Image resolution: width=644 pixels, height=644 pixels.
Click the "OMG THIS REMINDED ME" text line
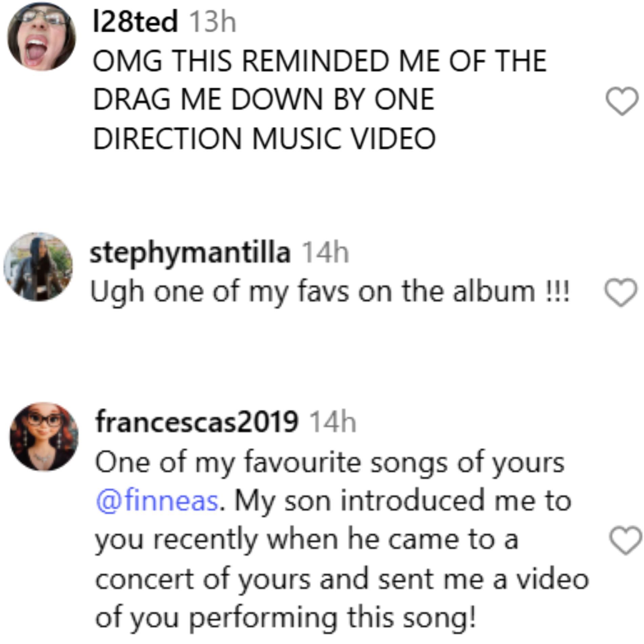pos(319,61)
